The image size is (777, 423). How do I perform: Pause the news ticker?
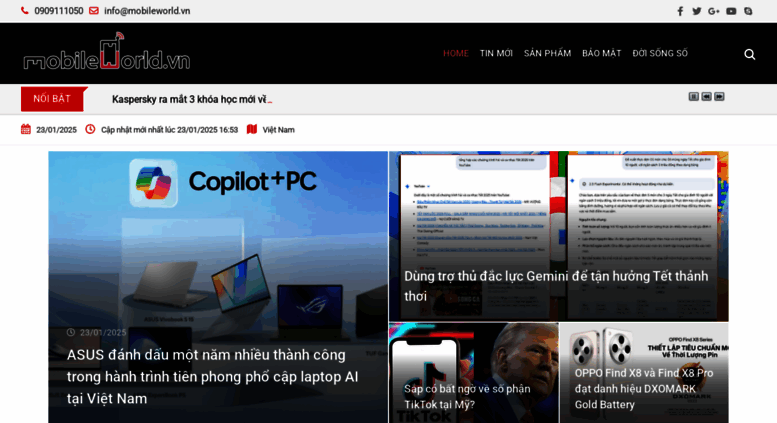pyautogui.click(x=694, y=97)
